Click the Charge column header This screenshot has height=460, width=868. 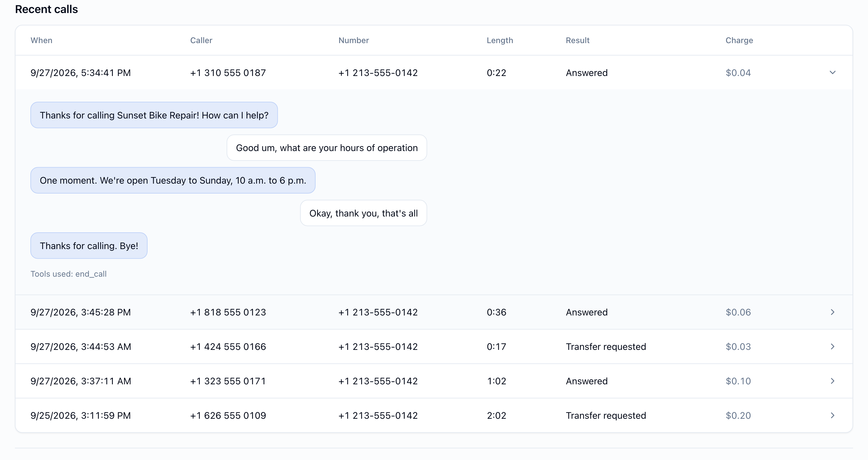739,40
